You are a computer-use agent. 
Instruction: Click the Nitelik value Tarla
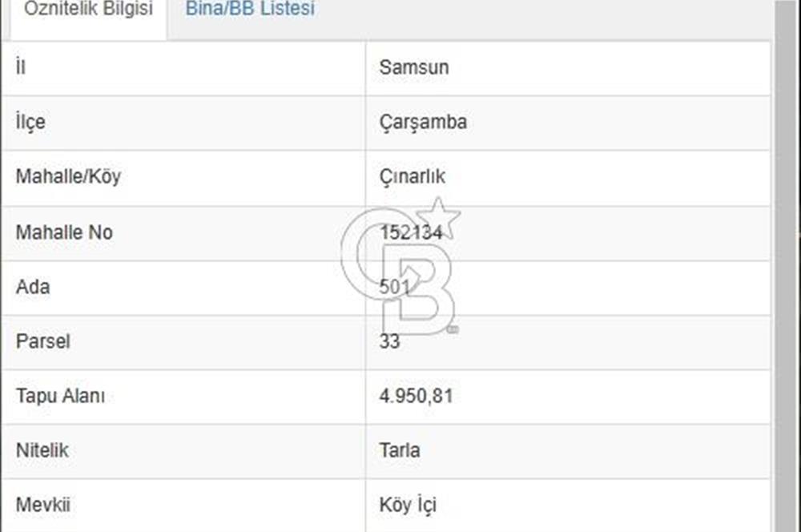click(x=400, y=450)
